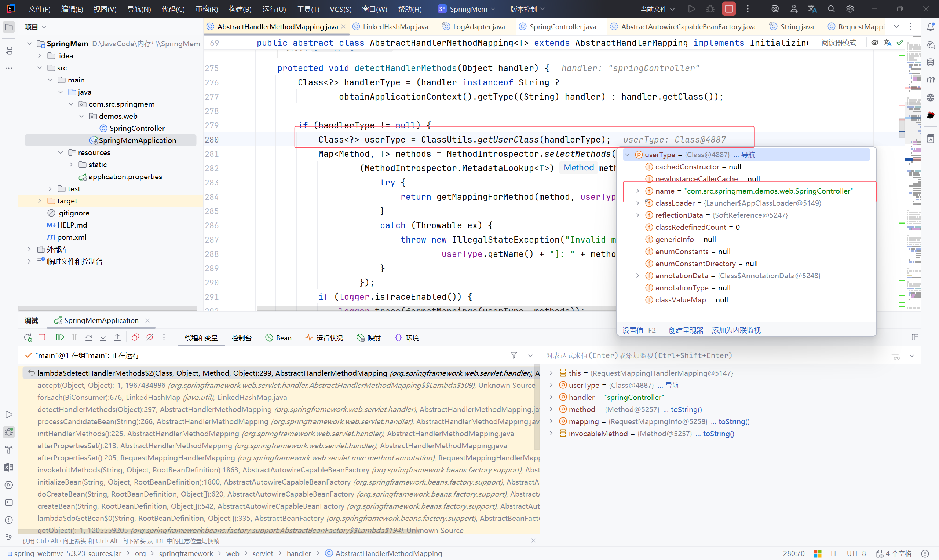Expand the target folder in the project tree
The image size is (939, 560).
pyautogui.click(x=39, y=201)
